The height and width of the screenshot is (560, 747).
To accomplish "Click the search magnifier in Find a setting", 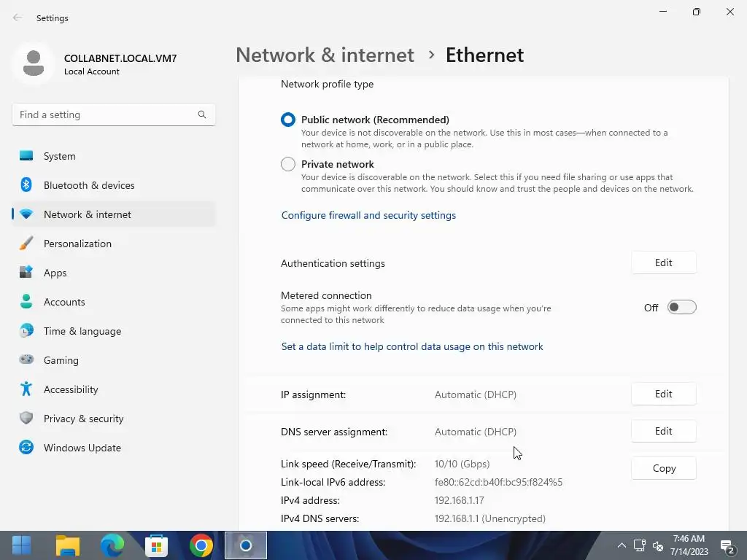I will 202,114.
